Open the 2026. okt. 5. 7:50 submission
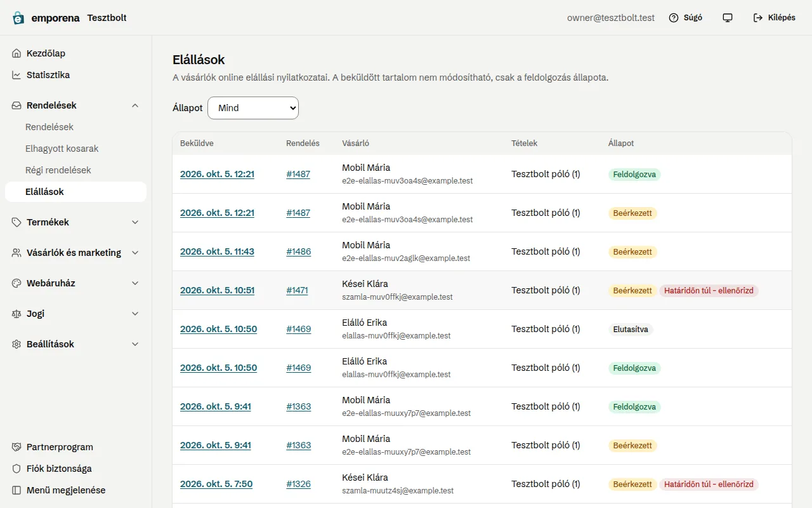The height and width of the screenshot is (508, 812). (x=216, y=484)
